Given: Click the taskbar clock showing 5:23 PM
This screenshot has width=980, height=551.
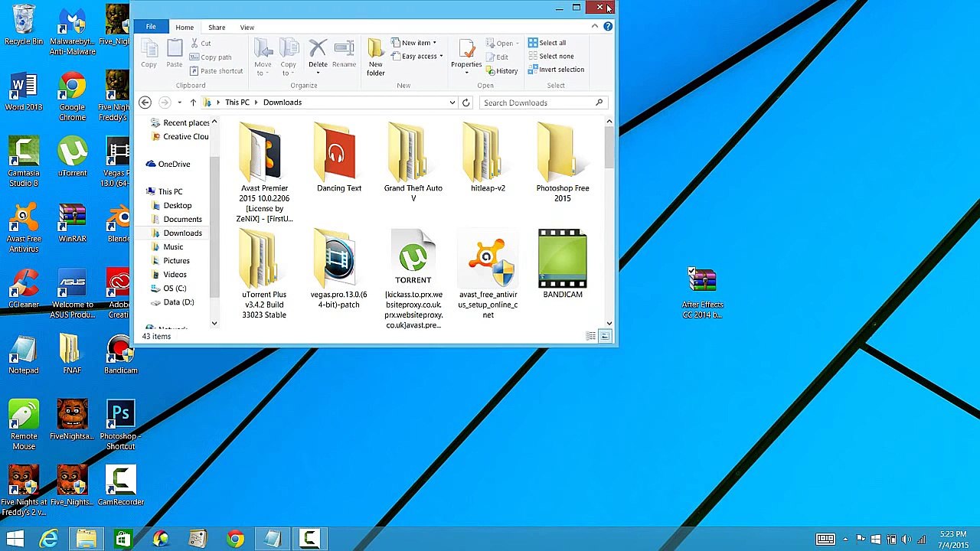Looking at the screenshot, I should tap(953, 540).
